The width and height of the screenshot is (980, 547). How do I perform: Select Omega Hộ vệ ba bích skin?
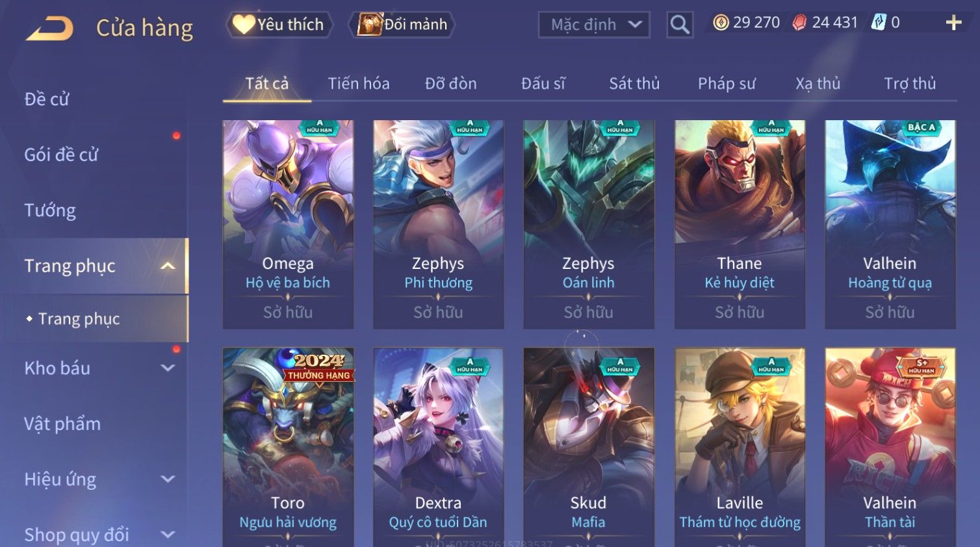click(288, 224)
